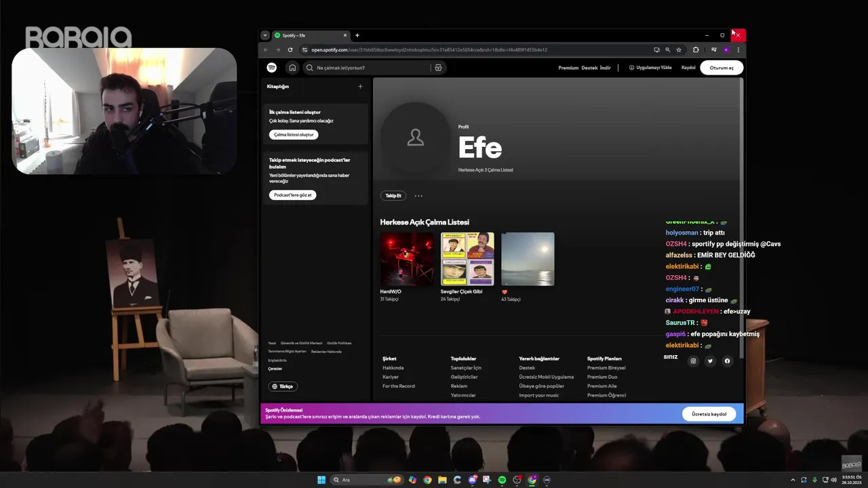Image resolution: width=868 pixels, height=488 pixels.
Task: Click the Efe profile avatar placeholder
Action: click(x=415, y=138)
